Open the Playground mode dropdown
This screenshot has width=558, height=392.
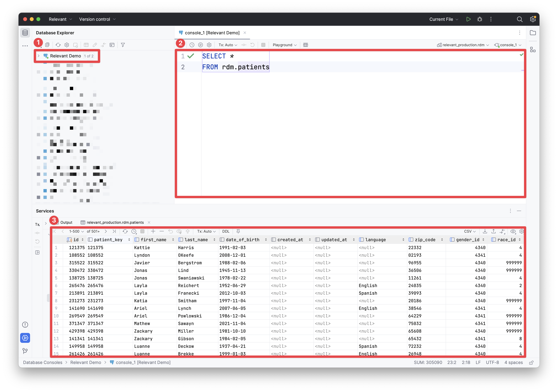point(284,45)
